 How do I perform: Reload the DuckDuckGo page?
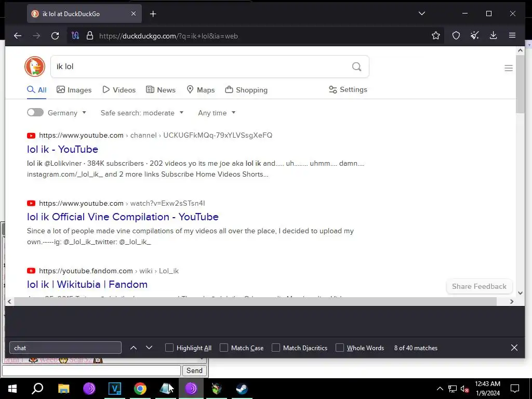(x=55, y=36)
